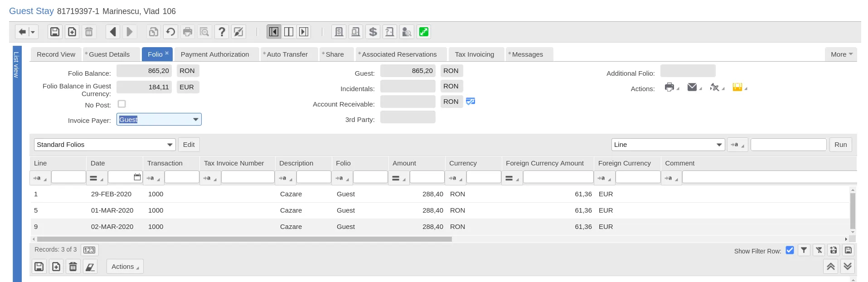Image resolution: width=868 pixels, height=282 pixels.
Task: Click the delete trash icon below grid
Action: click(x=73, y=267)
